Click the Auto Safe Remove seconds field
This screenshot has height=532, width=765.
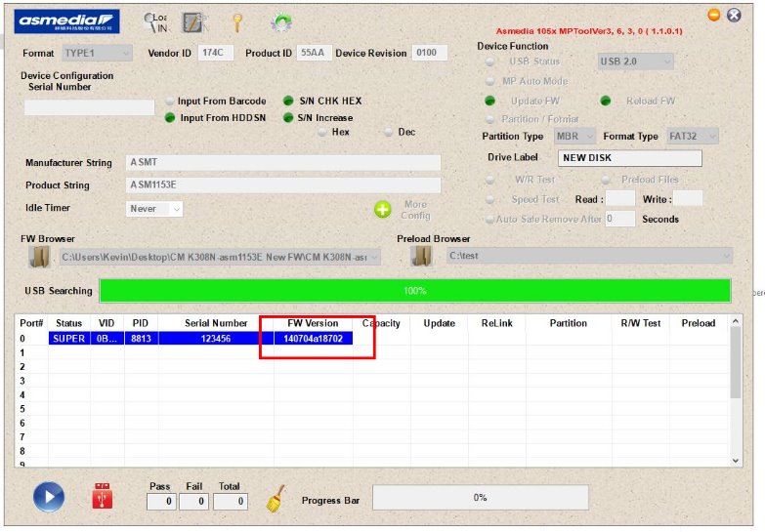(x=620, y=219)
